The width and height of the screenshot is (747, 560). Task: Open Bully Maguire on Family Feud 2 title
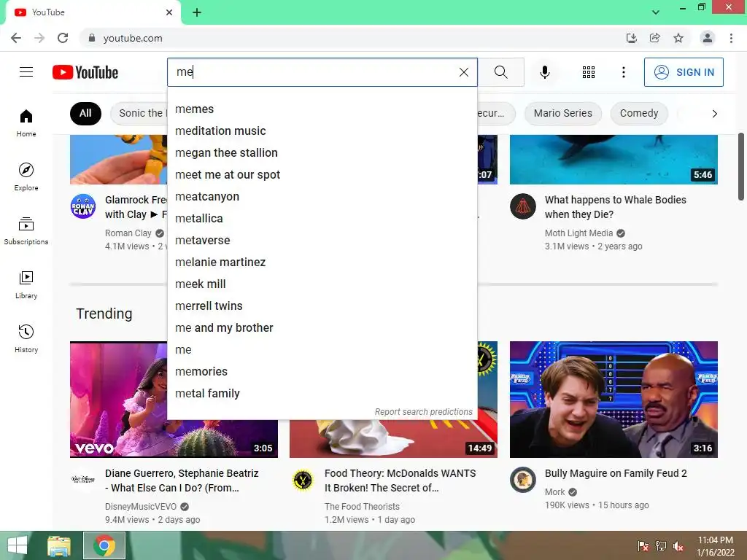click(x=616, y=473)
